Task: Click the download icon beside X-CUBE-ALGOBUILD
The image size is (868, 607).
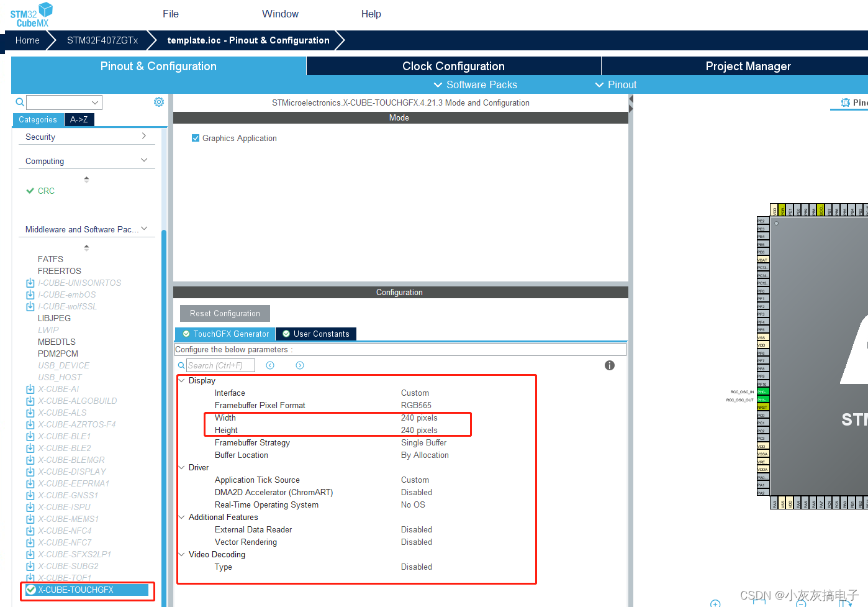Action: [x=30, y=401]
